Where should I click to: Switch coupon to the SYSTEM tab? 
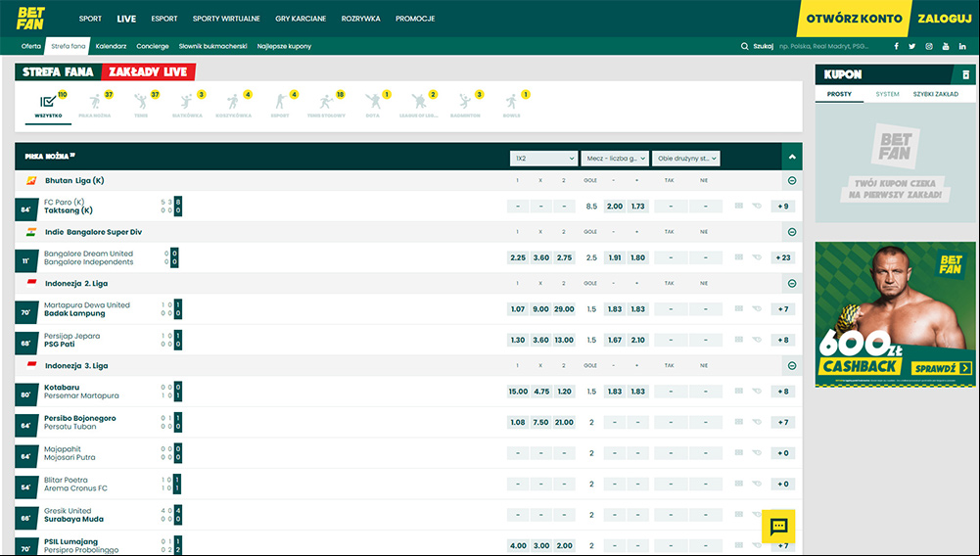tap(888, 94)
